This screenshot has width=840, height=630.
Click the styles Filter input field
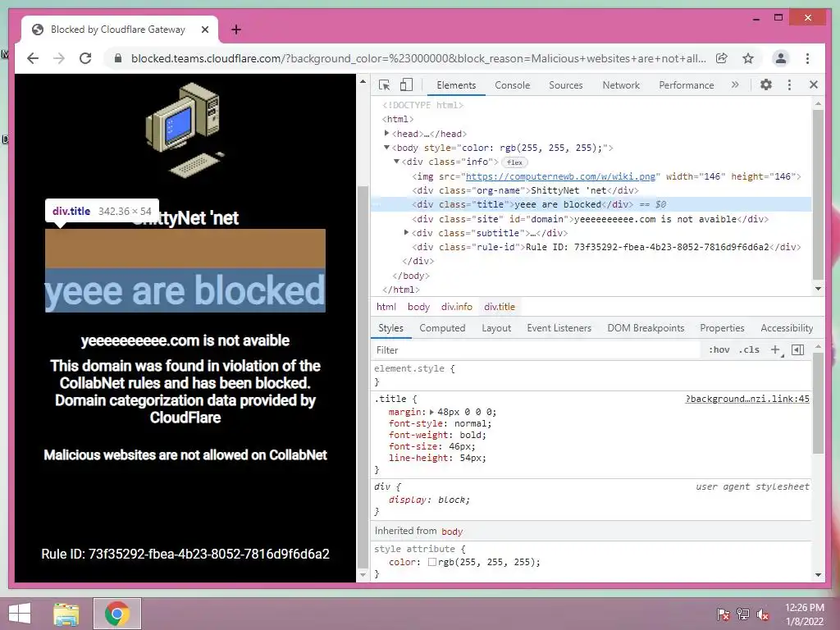(536, 349)
